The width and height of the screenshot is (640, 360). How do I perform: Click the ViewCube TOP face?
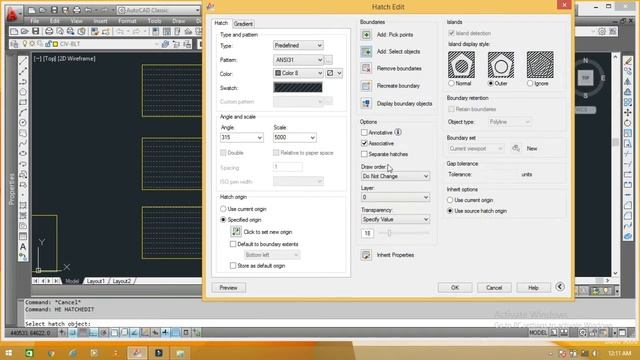586,78
